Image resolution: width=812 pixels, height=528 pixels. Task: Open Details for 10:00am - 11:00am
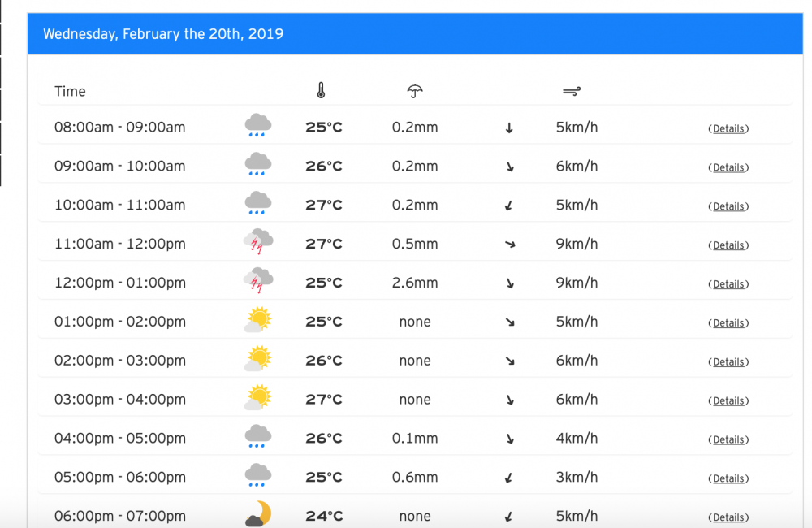click(x=728, y=206)
